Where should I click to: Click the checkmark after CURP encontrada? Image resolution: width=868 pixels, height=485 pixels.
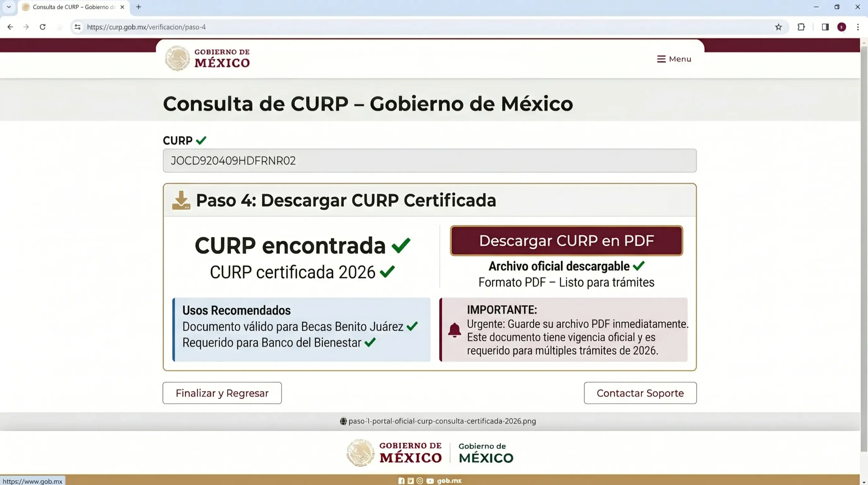[x=401, y=245]
